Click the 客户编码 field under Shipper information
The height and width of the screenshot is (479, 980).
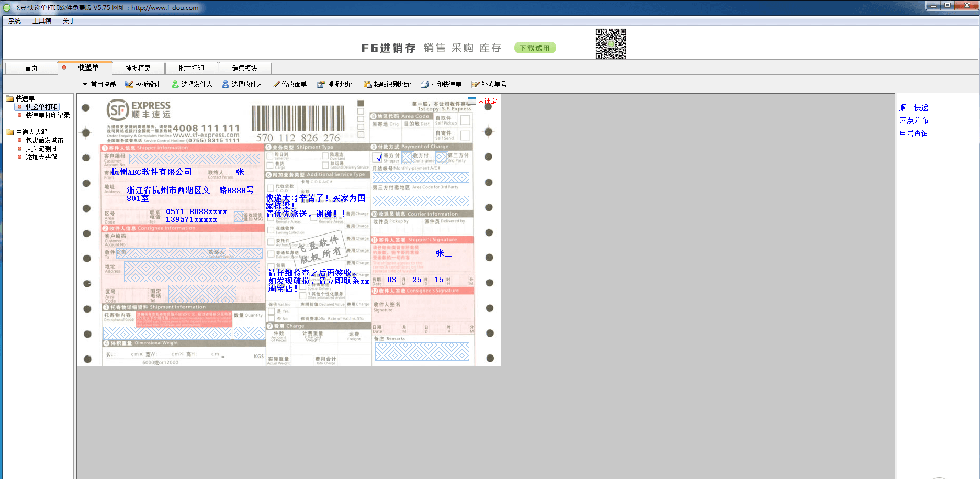tap(195, 159)
